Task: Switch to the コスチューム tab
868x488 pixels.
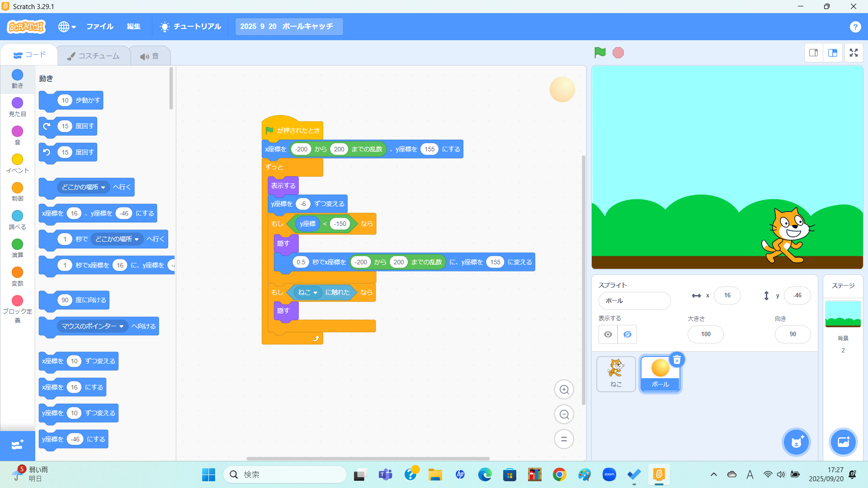Action: [94, 56]
